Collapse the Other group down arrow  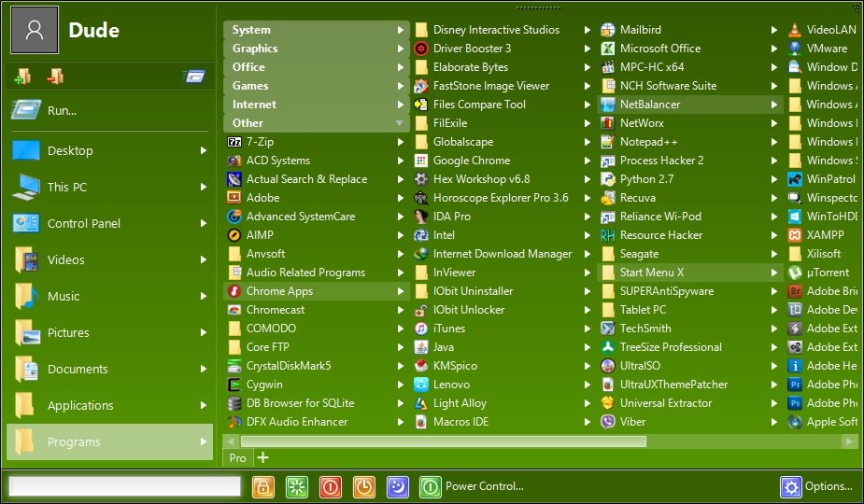click(400, 123)
